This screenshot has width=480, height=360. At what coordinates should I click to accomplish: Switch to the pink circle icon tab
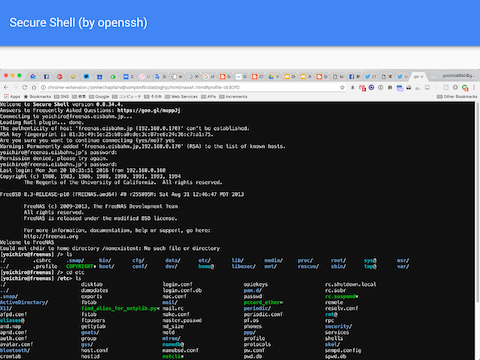[144, 77]
